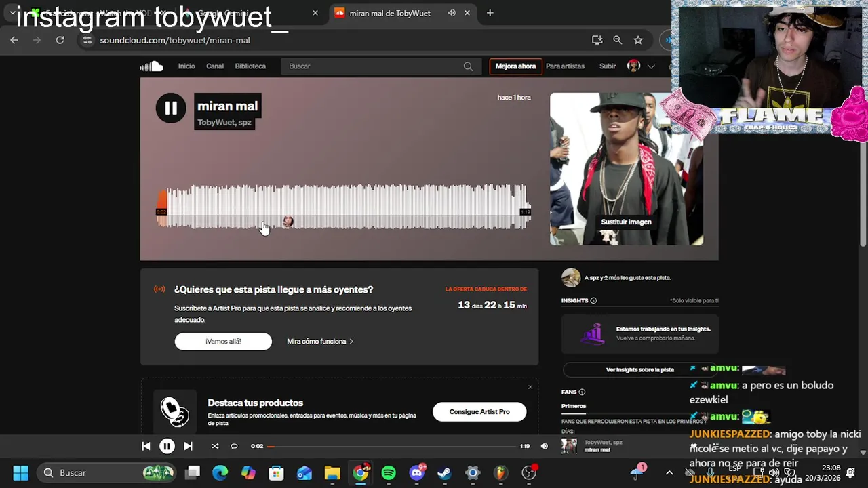Open the Subir upload page

[x=608, y=66]
